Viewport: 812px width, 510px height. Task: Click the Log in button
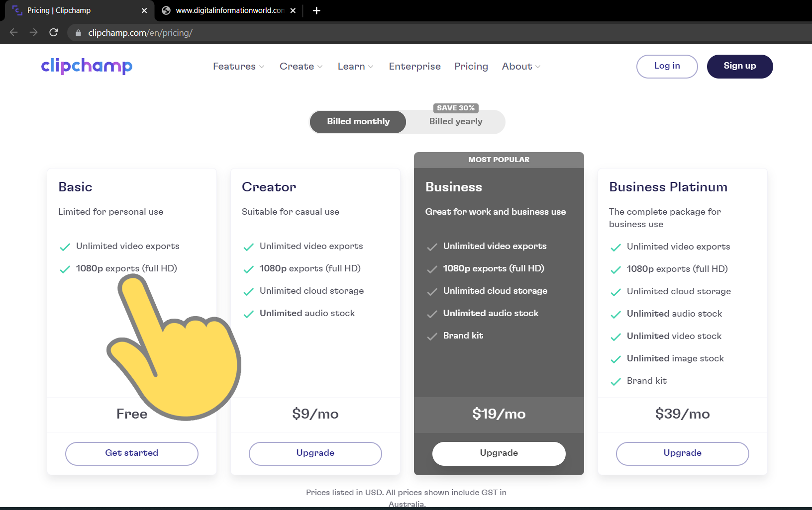[x=667, y=66]
